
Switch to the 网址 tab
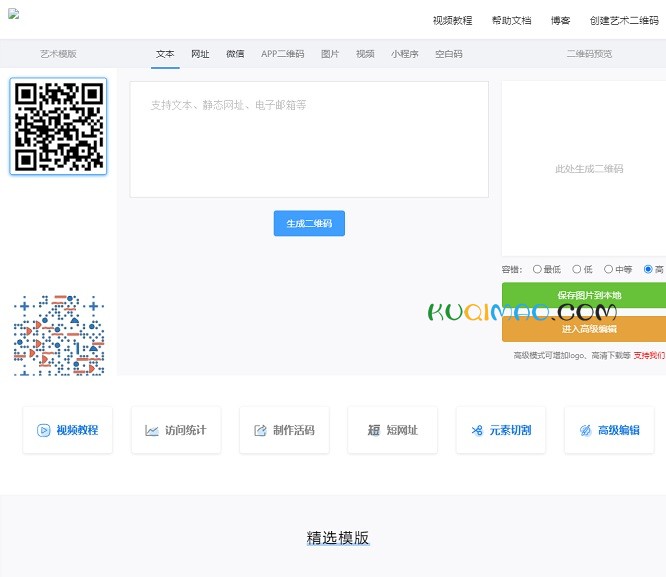[x=200, y=54]
